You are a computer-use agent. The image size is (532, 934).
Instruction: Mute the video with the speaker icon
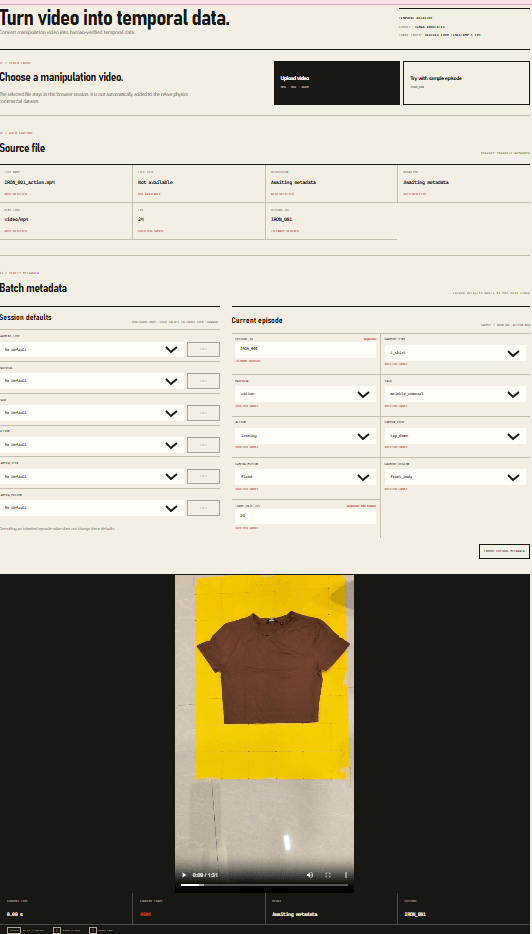tap(310, 874)
